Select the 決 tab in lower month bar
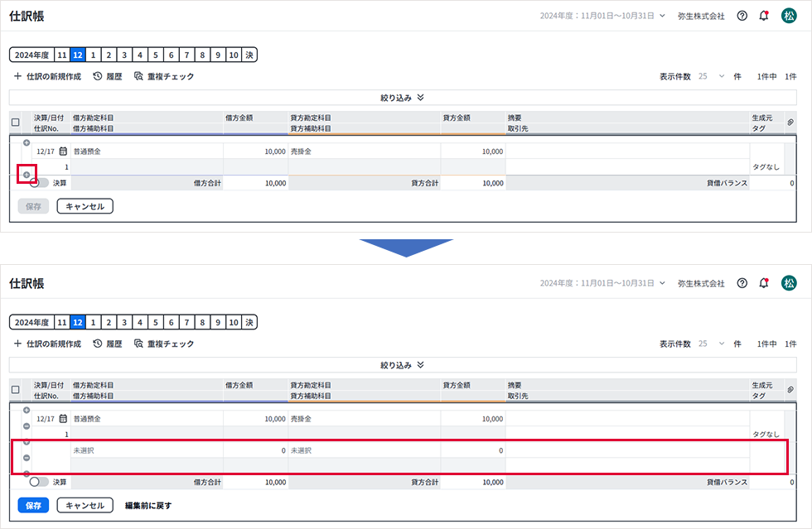This screenshot has height=529, width=812. tap(249, 322)
